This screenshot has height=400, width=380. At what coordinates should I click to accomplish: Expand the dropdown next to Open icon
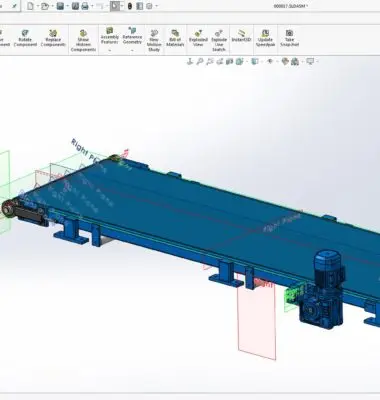point(52,6)
